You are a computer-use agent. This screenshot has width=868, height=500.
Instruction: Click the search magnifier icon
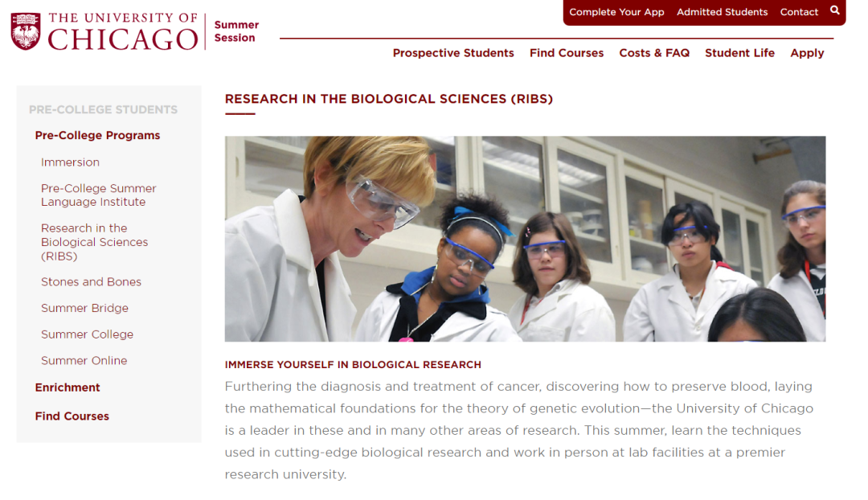coord(835,10)
